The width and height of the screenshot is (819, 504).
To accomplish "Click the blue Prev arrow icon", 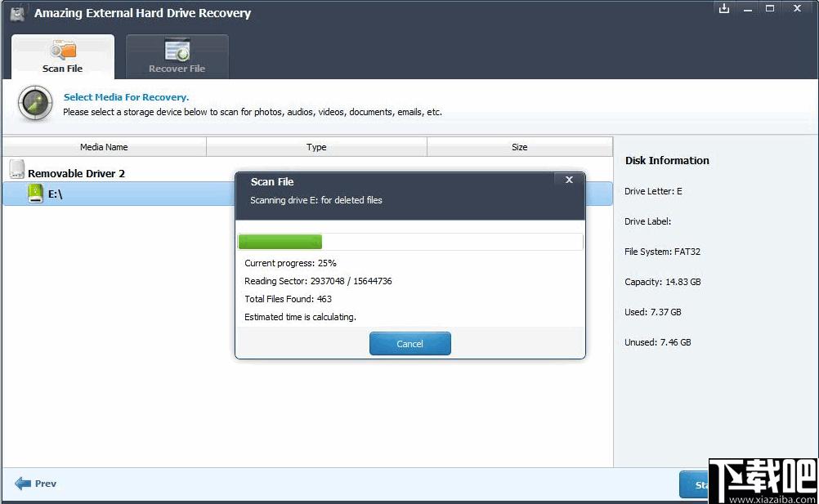I will point(23,484).
